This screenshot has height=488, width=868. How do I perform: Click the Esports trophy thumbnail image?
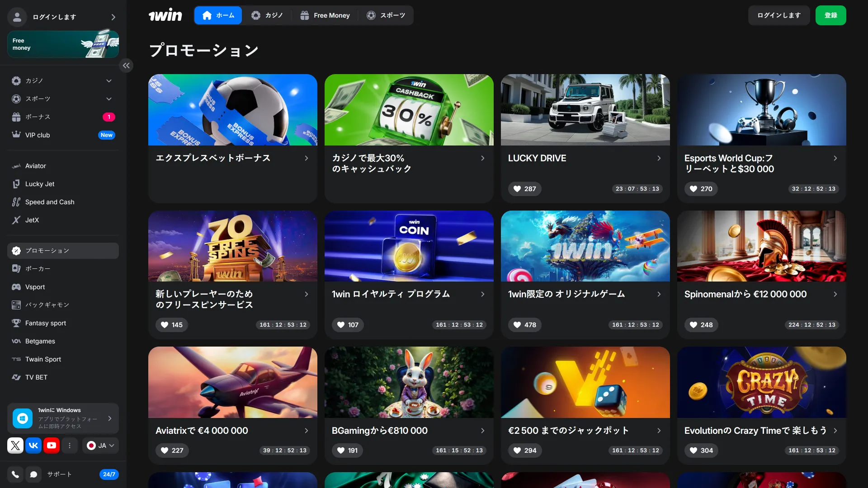(x=762, y=110)
